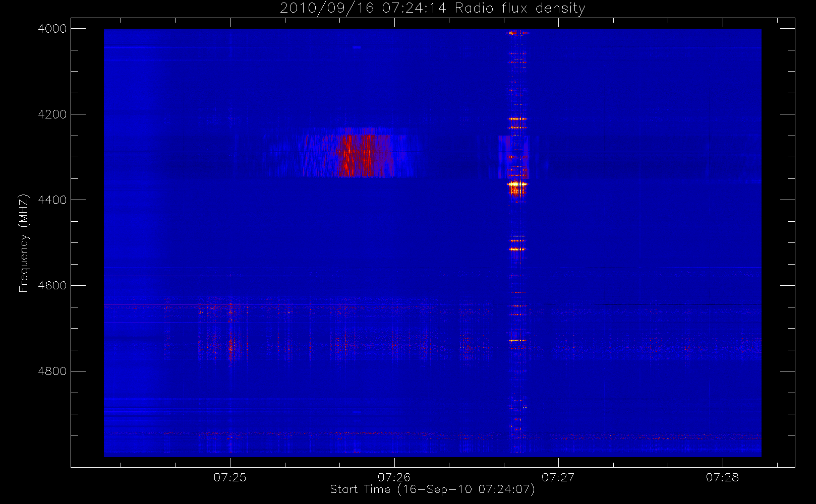Click the plot title "2010/09/16 07:24:14 Radio flux density"

[433, 8]
